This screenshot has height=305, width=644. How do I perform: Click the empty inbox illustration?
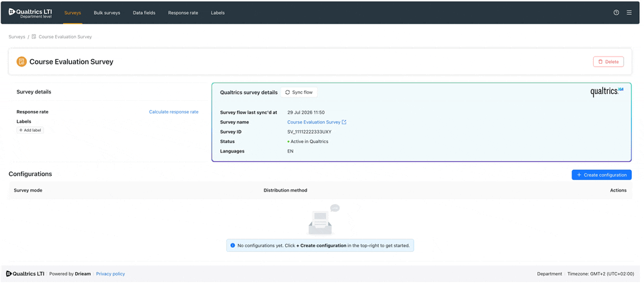coord(323,220)
